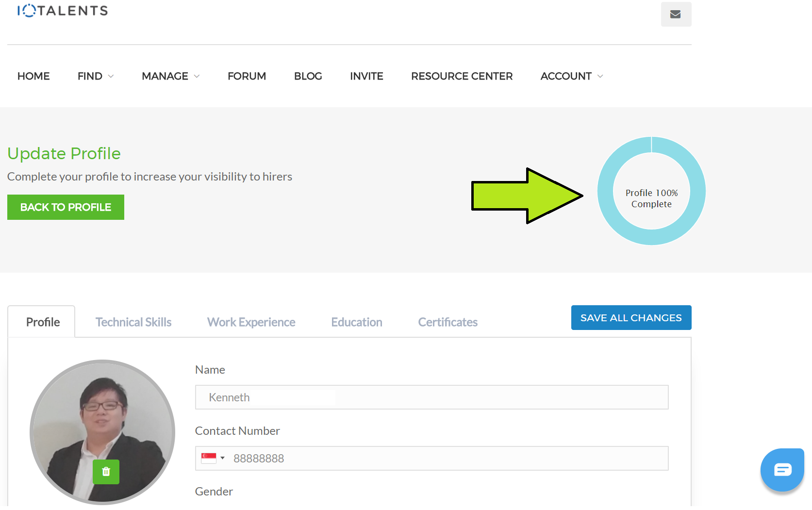Switch to Technical Skills tab
Image resolution: width=812 pixels, height=510 pixels.
(x=133, y=322)
